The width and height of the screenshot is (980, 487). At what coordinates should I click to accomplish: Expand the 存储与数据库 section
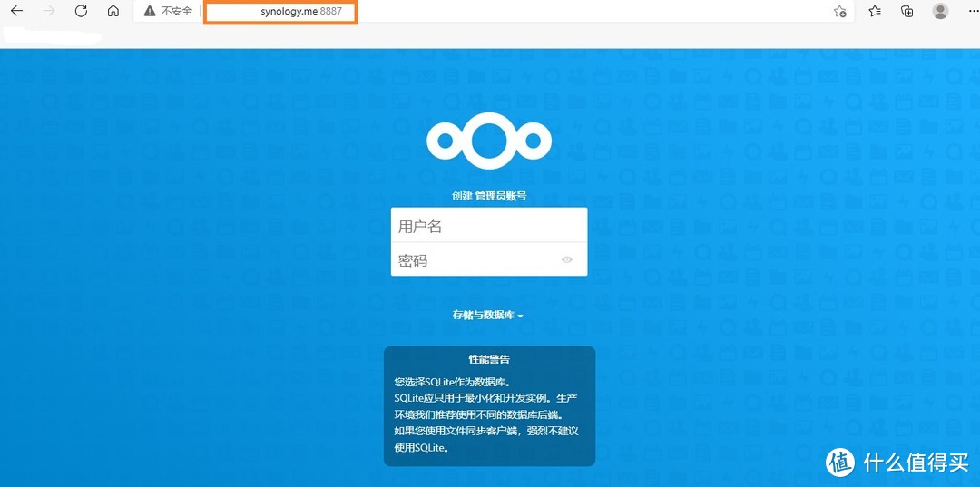point(488,316)
